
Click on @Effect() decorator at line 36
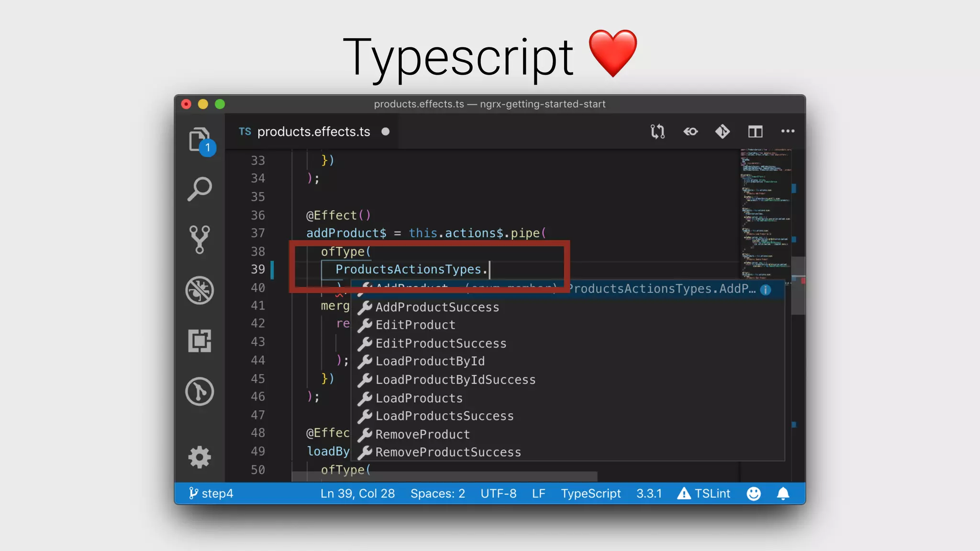[338, 215]
